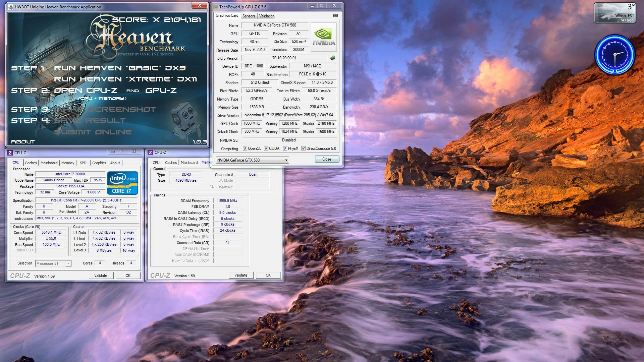
Task: Open Graphics tab in left CPU-Z window
Action: (x=99, y=163)
